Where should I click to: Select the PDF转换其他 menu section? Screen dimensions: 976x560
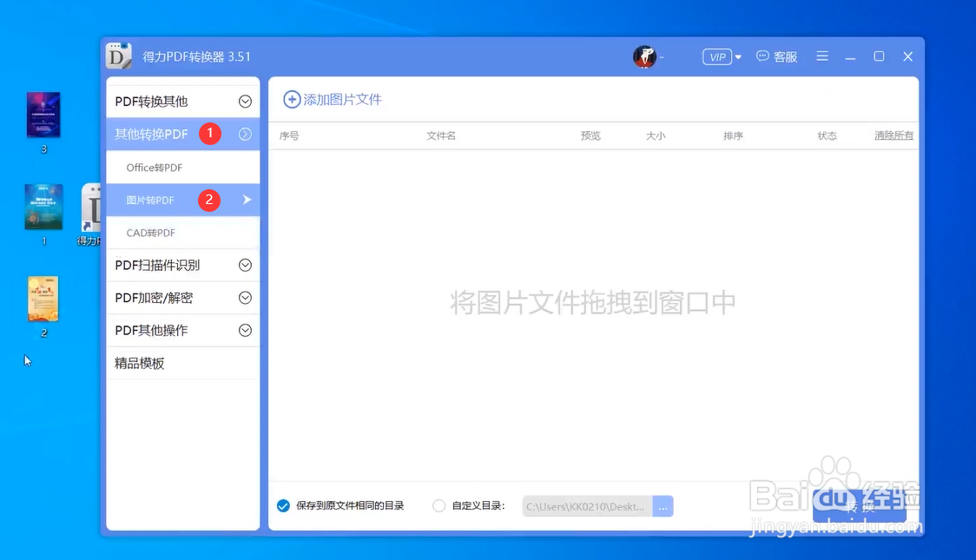(183, 102)
